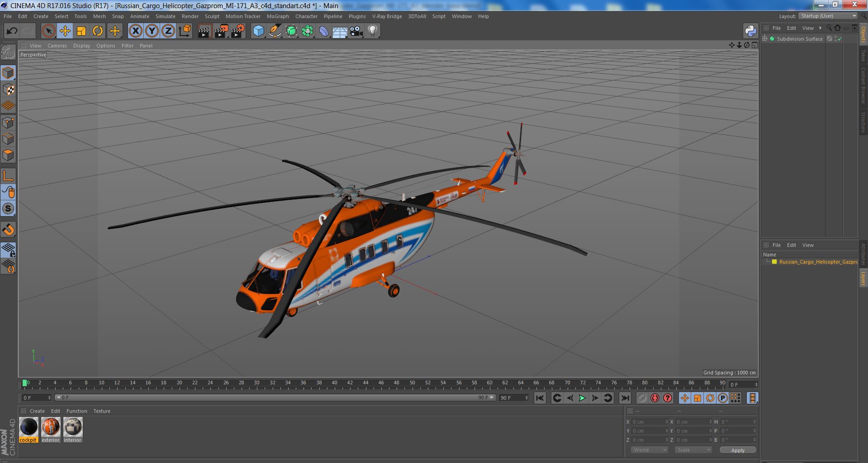Toggle Z axis lock
The height and width of the screenshot is (463, 868).
point(168,31)
